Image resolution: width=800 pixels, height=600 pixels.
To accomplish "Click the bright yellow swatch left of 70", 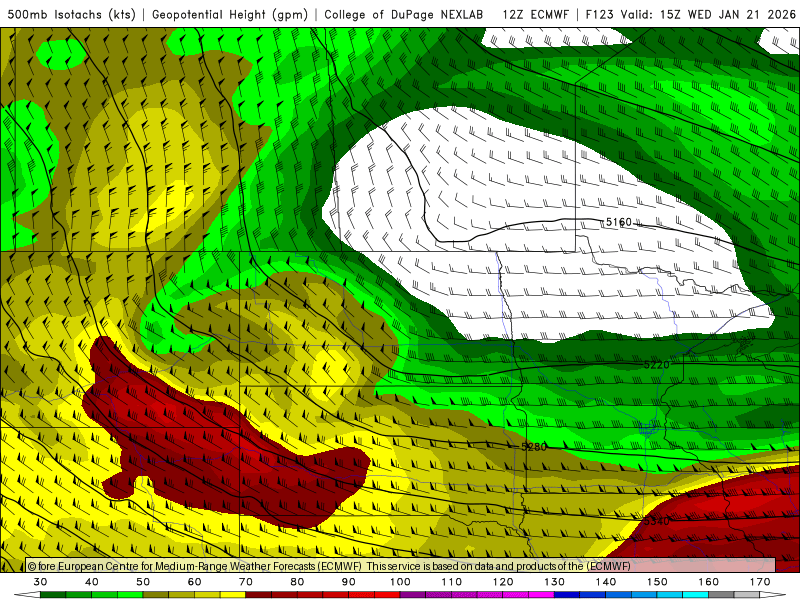I will click(233, 595).
